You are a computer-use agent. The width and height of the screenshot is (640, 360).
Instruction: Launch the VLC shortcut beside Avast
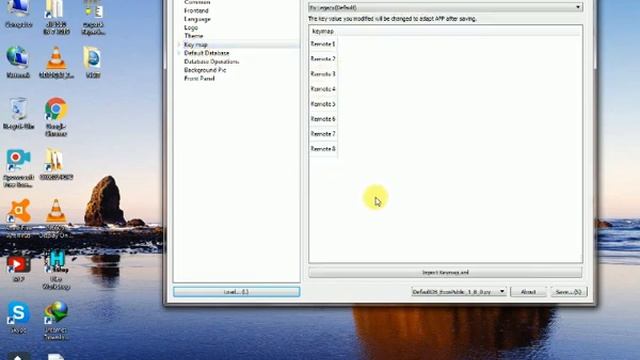56,218
